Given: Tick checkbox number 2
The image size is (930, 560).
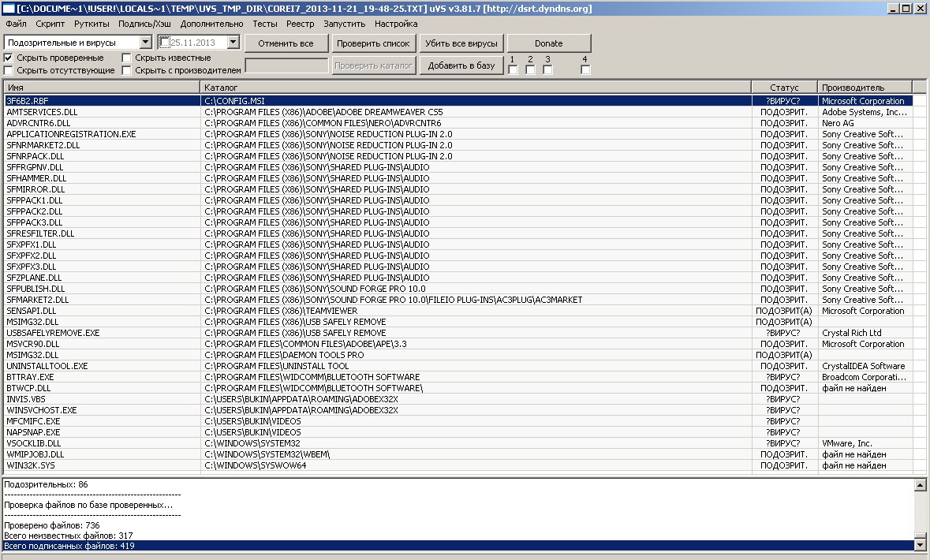Looking at the screenshot, I should (530, 70).
